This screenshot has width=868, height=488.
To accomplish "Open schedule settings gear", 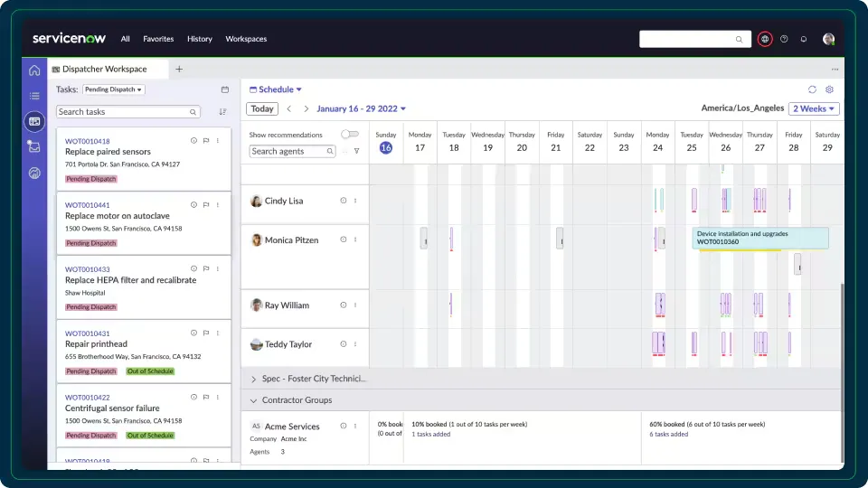I will 829,89.
